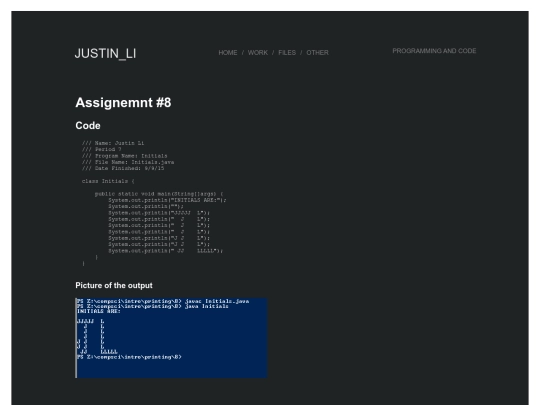Select the println "INITIALS ARE:" code line
This screenshot has height=405, width=540.
167,200
